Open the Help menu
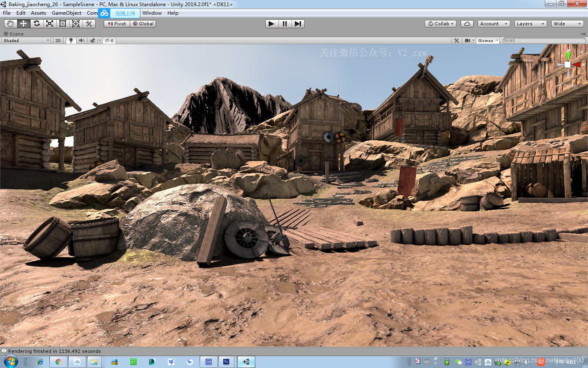 [173, 13]
